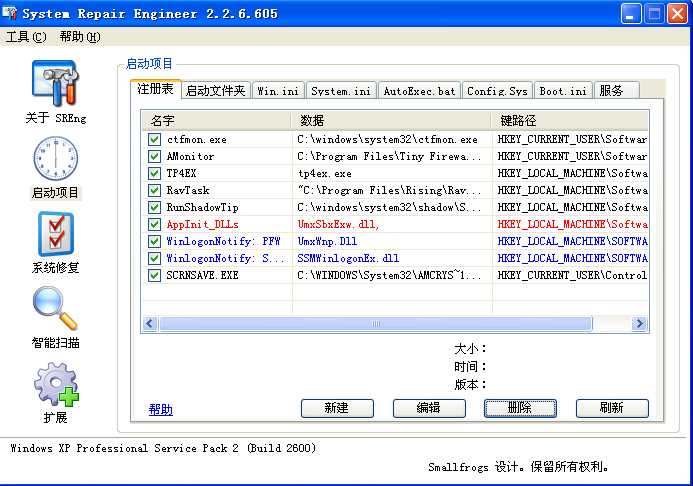Uncheck the AMonitor startup entry
The width and height of the screenshot is (693, 486).
pos(154,156)
